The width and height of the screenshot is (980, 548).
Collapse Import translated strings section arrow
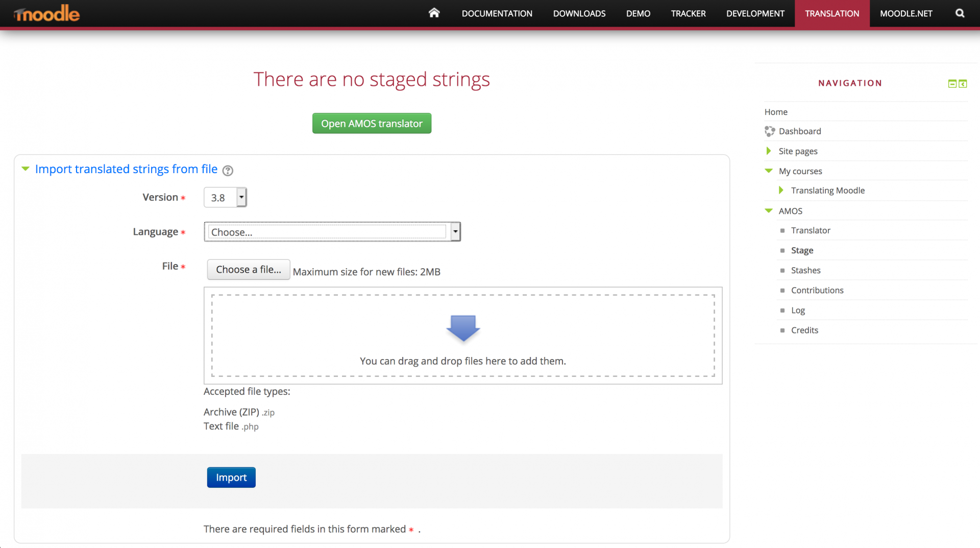point(26,169)
